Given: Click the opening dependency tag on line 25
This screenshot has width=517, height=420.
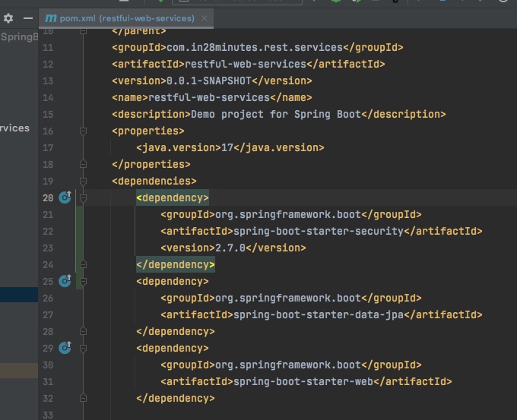Looking at the screenshot, I should tap(173, 281).
